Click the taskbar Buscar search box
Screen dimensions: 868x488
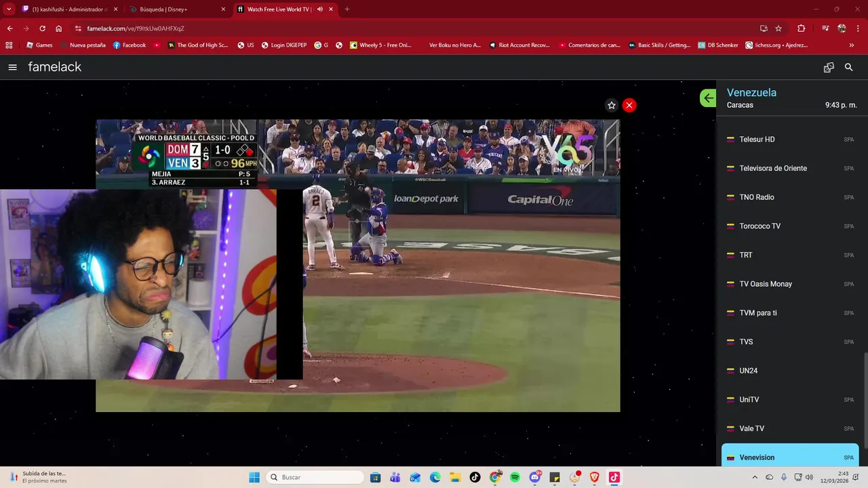pyautogui.click(x=315, y=477)
